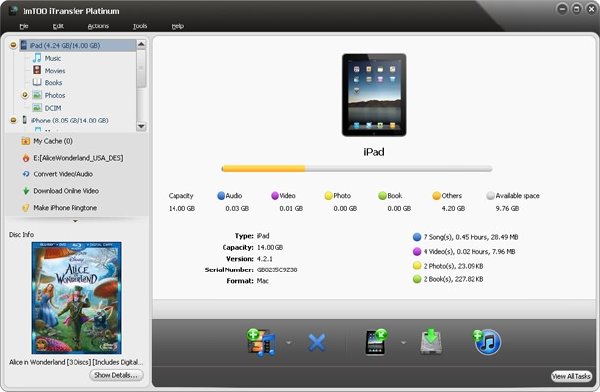The image size is (600, 392).
Task: Open My Cache (0) entry
Action: 53,141
